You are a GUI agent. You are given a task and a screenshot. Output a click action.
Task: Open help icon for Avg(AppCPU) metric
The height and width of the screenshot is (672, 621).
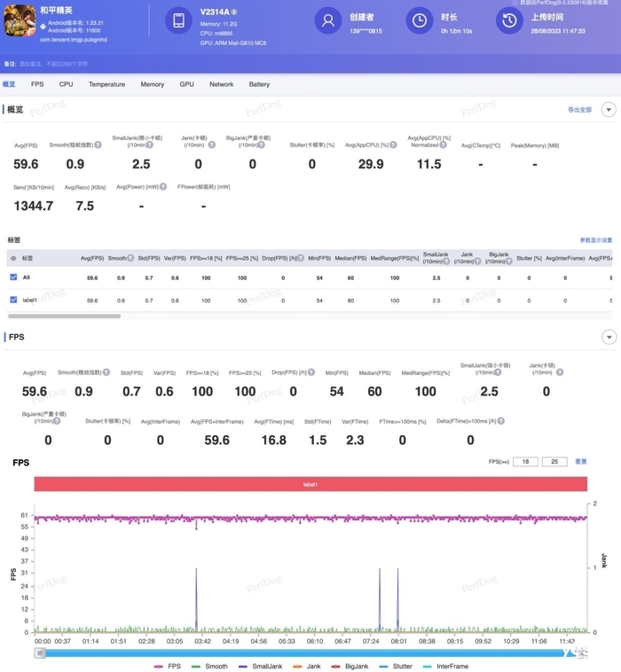tap(393, 145)
